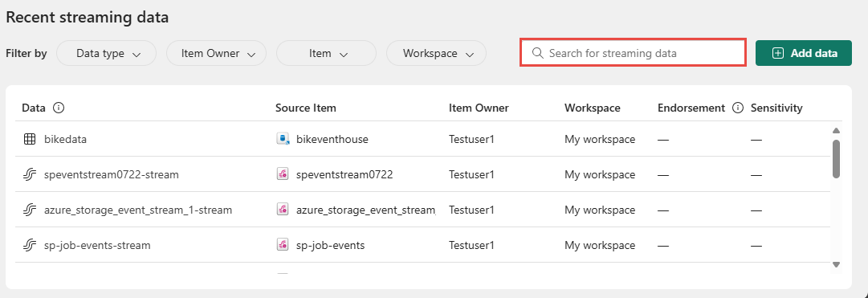Expand the Item Owner filter dropdown

tap(217, 53)
